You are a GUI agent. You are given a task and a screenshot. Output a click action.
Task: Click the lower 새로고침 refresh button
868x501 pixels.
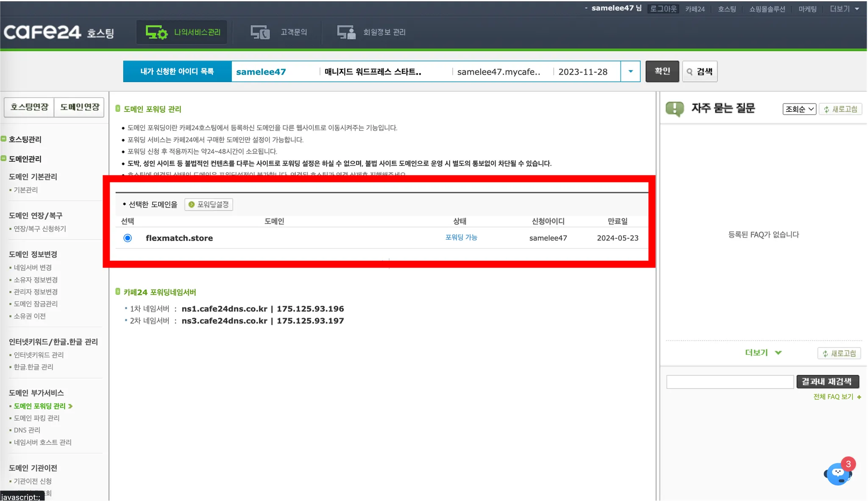pos(839,353)
